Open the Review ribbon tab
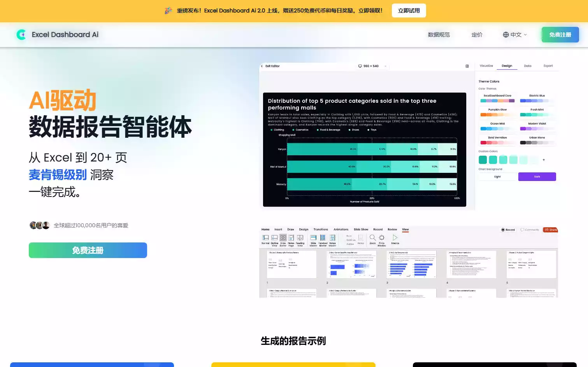 coord(392,230)
